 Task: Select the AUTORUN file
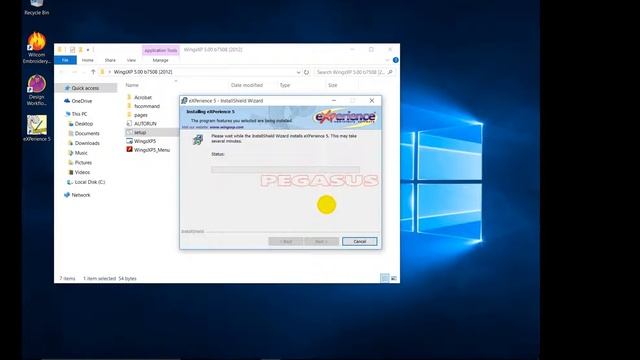pyautogui.click(x=145, y=124)
